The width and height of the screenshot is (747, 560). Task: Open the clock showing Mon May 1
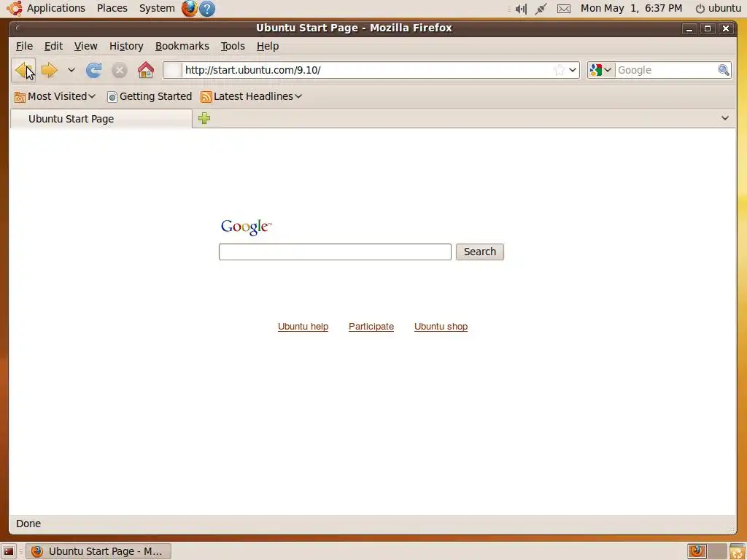pos(631,8)
